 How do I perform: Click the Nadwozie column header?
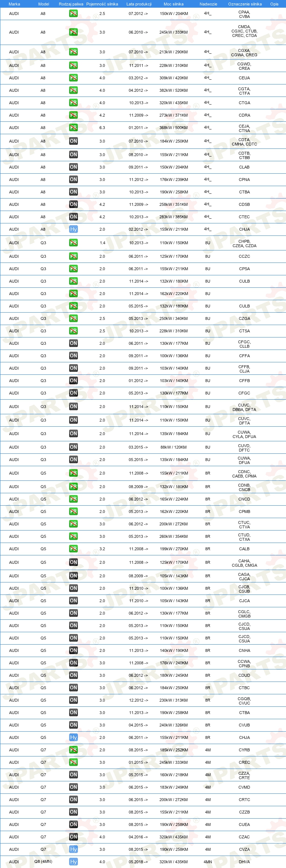[208, 4]
